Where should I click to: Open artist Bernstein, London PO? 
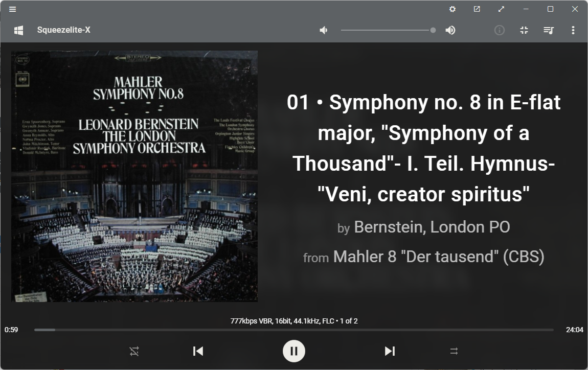(x=432, y=227)
